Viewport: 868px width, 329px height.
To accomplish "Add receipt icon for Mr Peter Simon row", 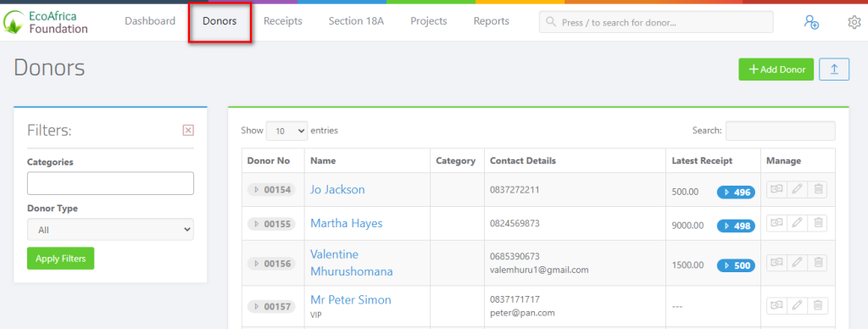I will [776, 305].
